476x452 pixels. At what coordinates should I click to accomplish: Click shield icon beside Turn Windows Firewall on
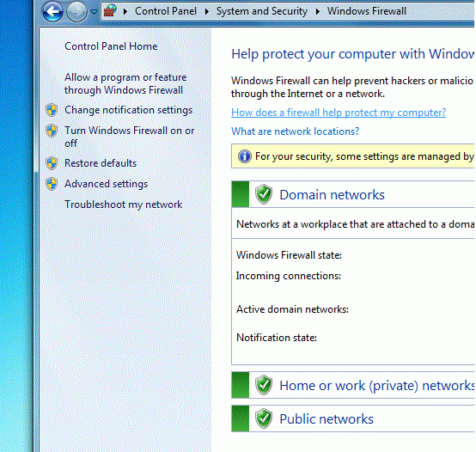pos(52,131)
